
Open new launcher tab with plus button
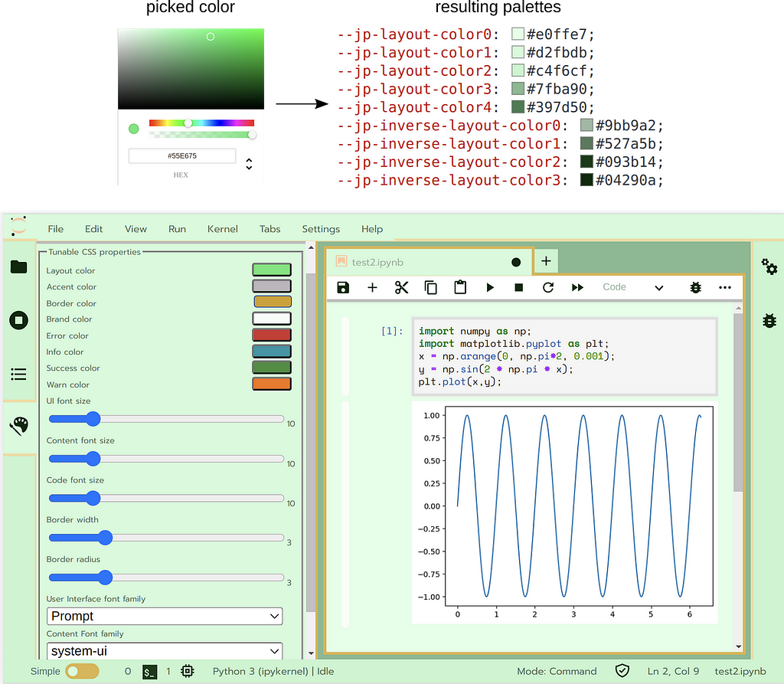point(546,260)
